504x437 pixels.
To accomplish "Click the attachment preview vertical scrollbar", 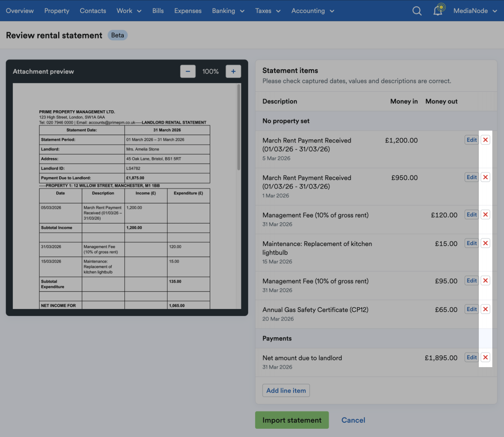I will pyautogui.click(x=239, y=127).
